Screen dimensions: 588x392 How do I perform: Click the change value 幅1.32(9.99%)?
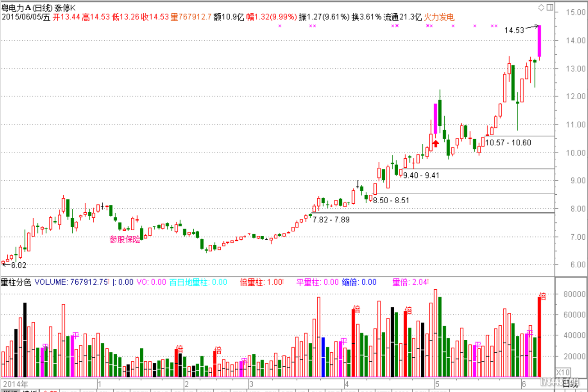tap(272, 17)
